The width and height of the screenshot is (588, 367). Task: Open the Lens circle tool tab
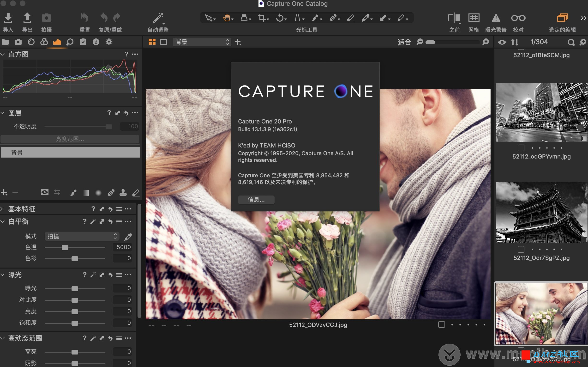31,42
